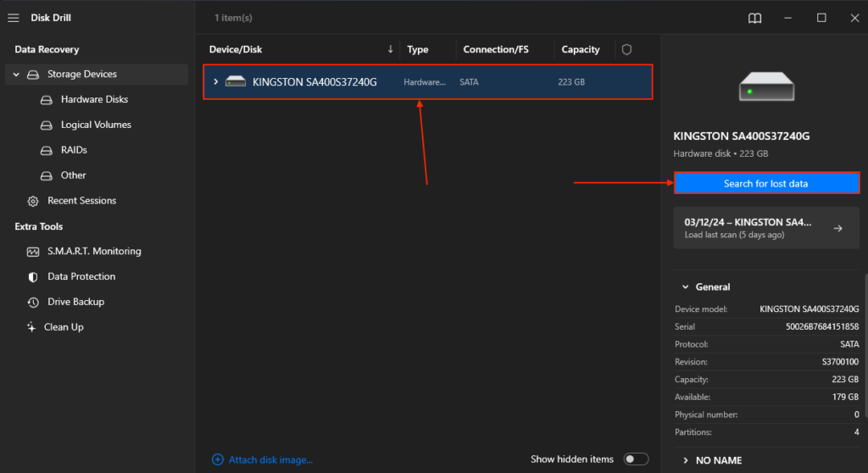Click the Clean Up sparkle icon
This screenshot has height=473, width=868.
point(31,327)
